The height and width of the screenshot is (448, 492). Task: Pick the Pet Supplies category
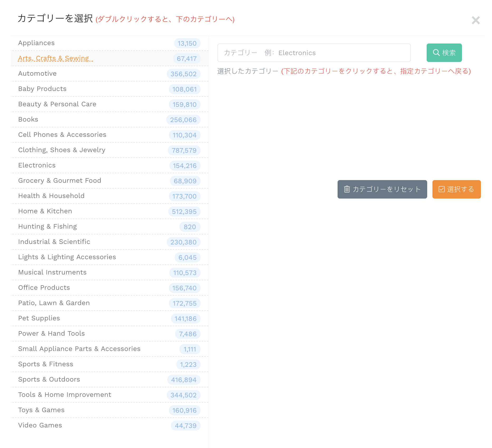[110, 319]
